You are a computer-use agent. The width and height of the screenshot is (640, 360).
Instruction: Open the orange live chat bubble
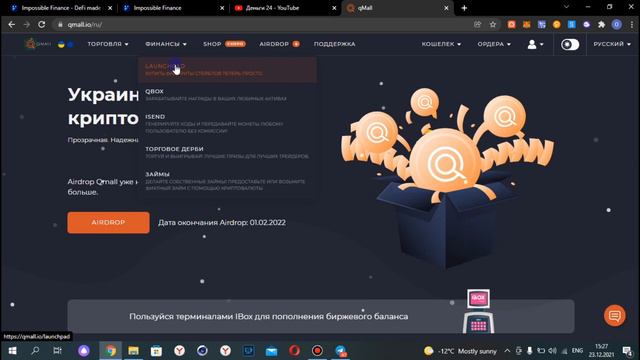(x=614, y=316)
